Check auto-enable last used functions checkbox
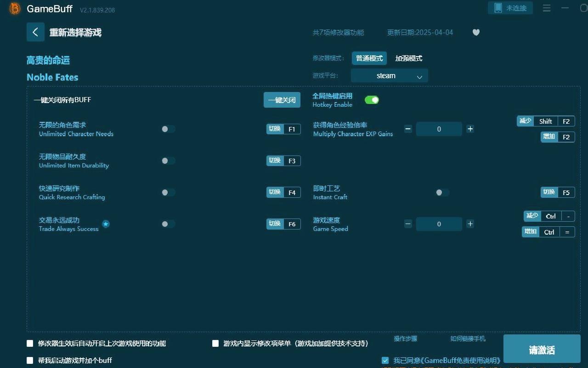 click(x=30, y=343)
